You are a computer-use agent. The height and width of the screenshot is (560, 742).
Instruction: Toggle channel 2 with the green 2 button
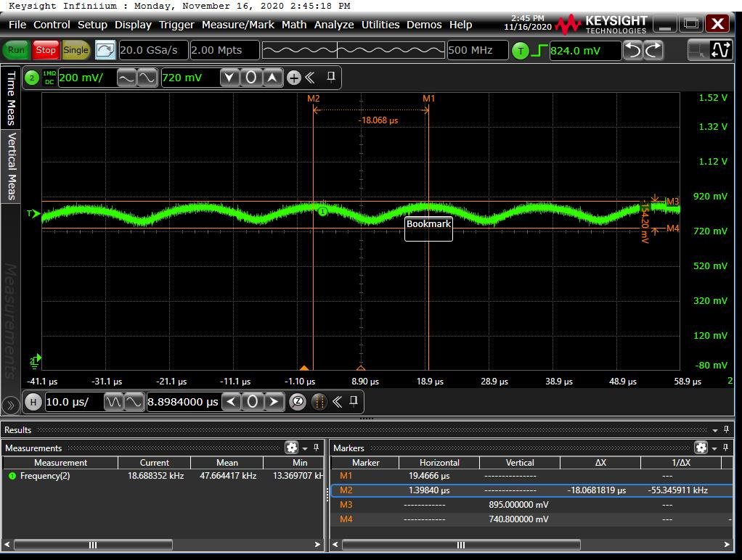pos(32,78)
